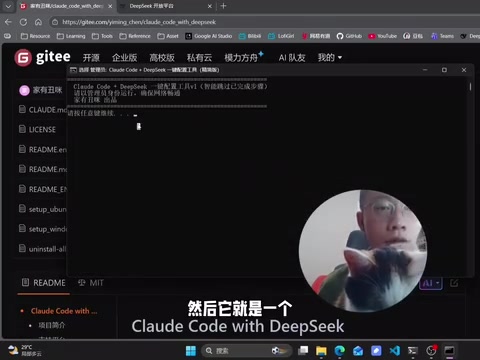480x360 pixels.
Task: Open the LICENSE file
Action: 42,129
